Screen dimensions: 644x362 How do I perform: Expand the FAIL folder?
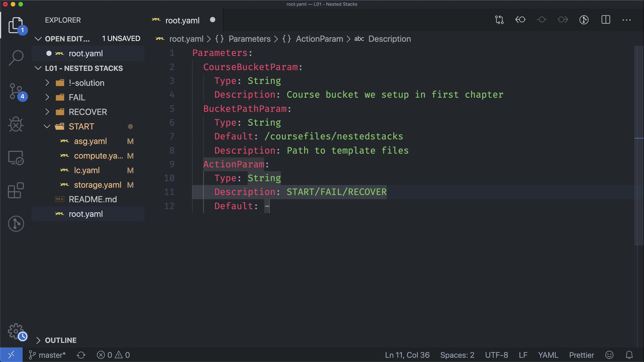coord(77,98)
